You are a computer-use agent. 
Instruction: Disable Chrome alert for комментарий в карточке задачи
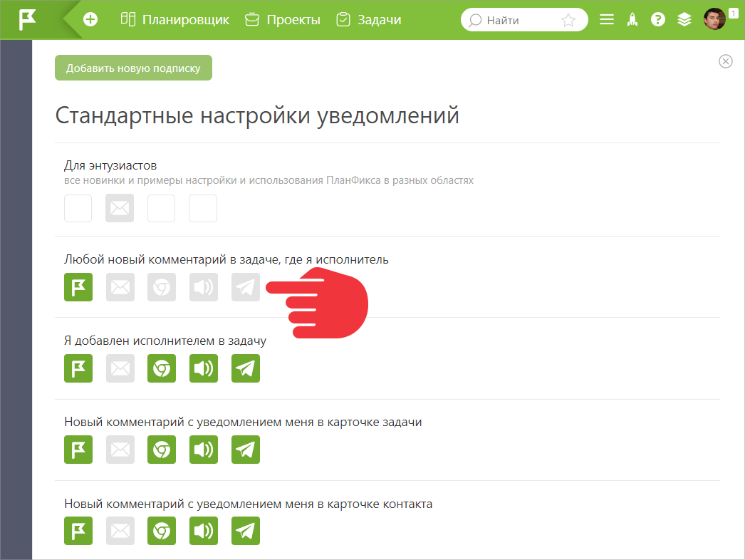[x=162, y=450]
